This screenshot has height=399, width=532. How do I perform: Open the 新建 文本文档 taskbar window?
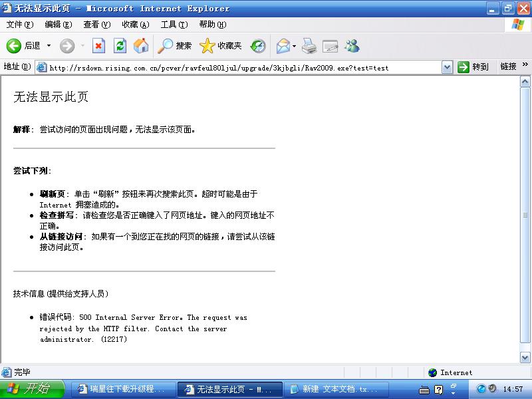[336, 389]
